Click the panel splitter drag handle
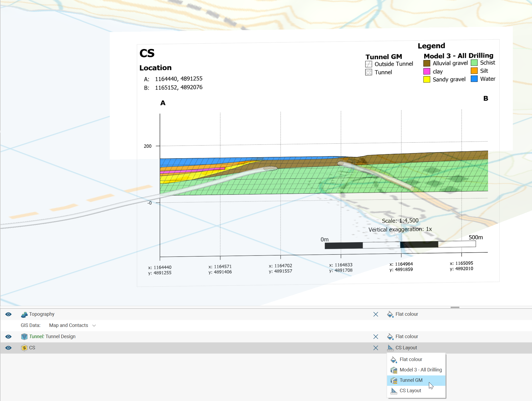Screen dimensions: 532x401 click(455, 307)
